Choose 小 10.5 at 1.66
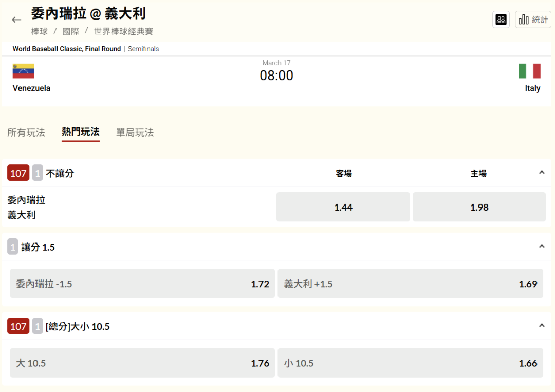Image resolution: width=555 pixels, height=392 pixels. (x=410, y=363)
